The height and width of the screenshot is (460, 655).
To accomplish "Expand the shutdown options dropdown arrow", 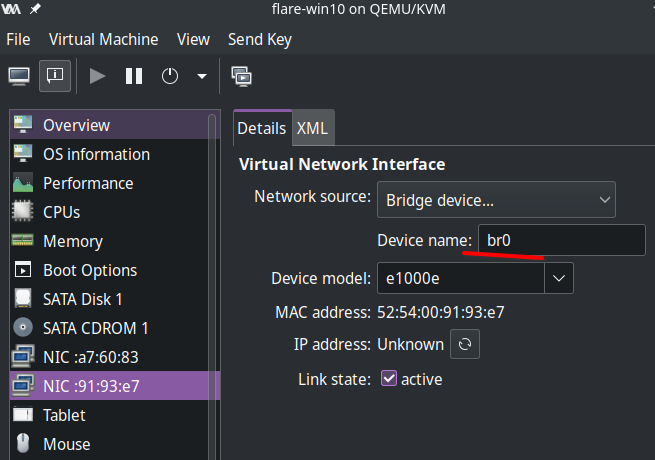I will pos(202,76).
